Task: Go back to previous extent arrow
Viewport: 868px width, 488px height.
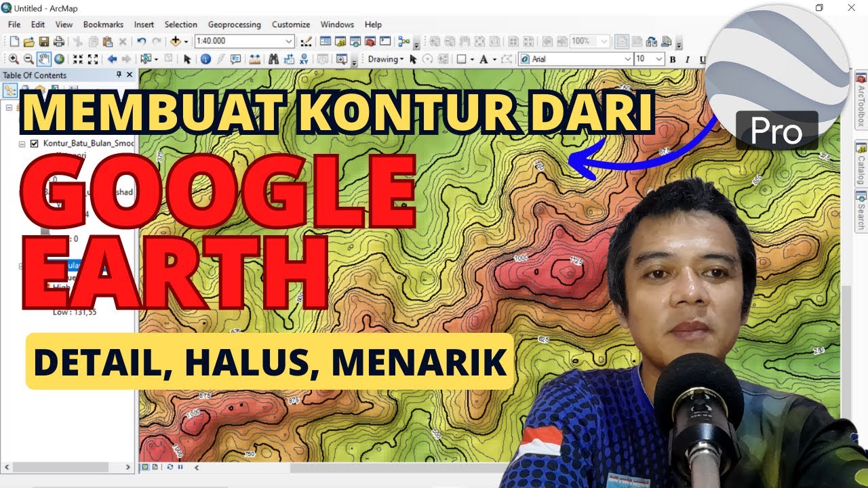Action: pyautogui.click(x=112, y=59)
